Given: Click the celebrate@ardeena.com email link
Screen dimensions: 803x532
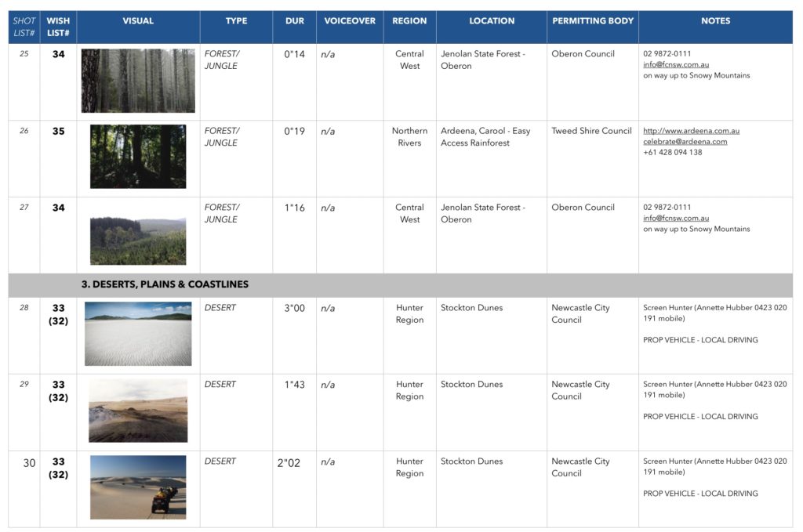Looking at the screenshot, I should (685, 142).
